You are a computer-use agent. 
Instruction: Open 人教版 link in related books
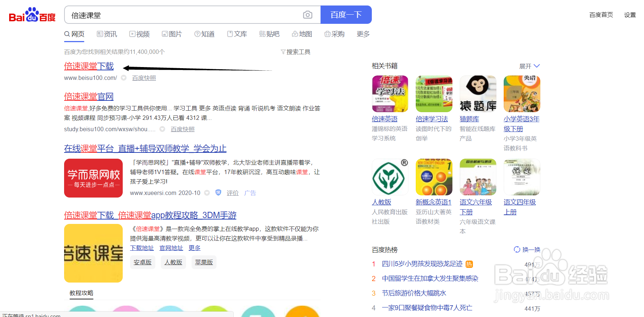pos(381,202)
